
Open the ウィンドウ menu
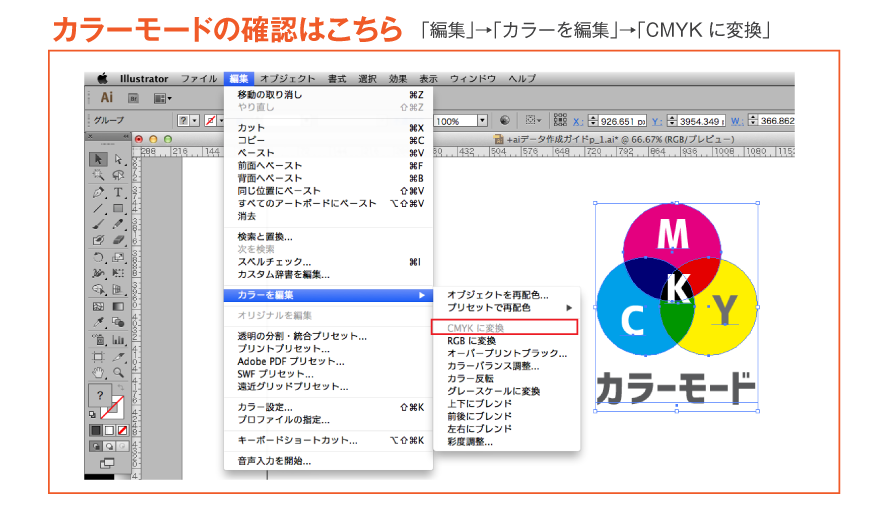(473, 78)
